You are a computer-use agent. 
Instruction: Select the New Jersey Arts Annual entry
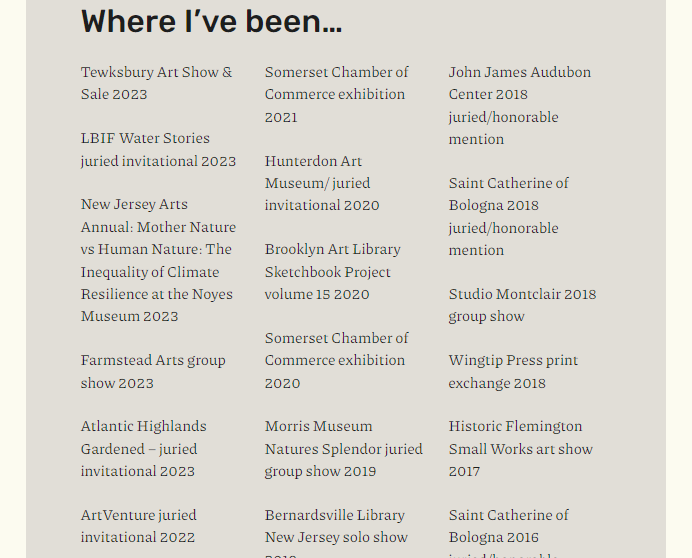[158, 260]
